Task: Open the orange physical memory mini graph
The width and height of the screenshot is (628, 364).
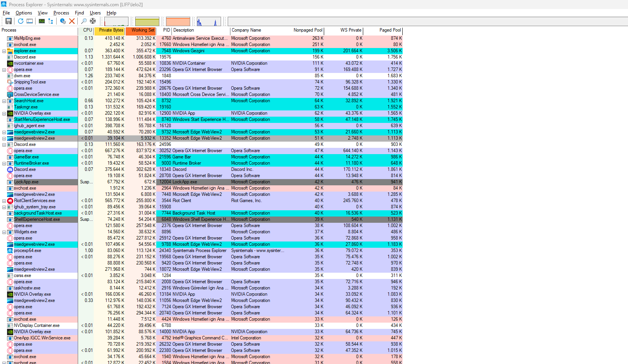Action: 178,21
